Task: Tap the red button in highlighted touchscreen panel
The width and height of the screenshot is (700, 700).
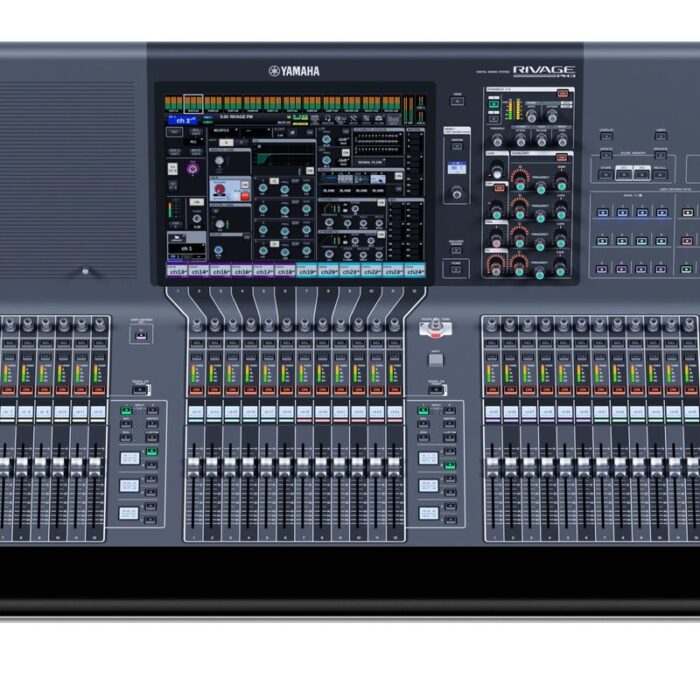Action: pyautogui.click(x=245, y=196)
